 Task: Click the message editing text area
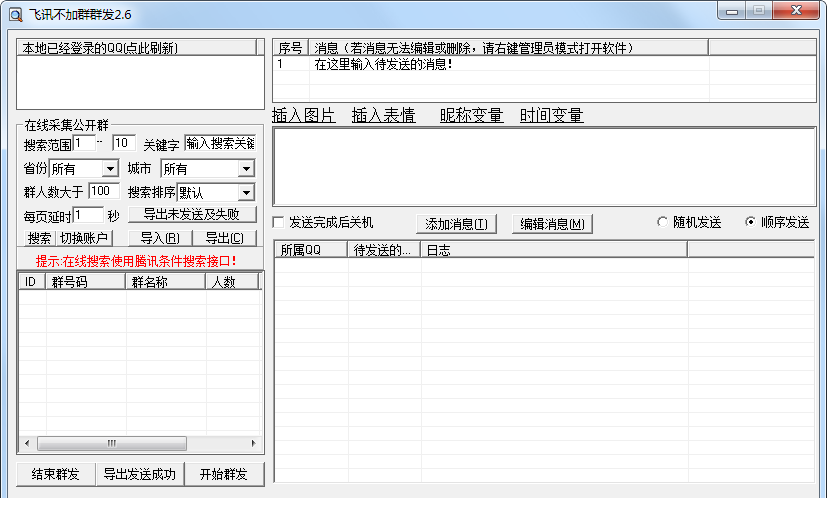[544, 167]
